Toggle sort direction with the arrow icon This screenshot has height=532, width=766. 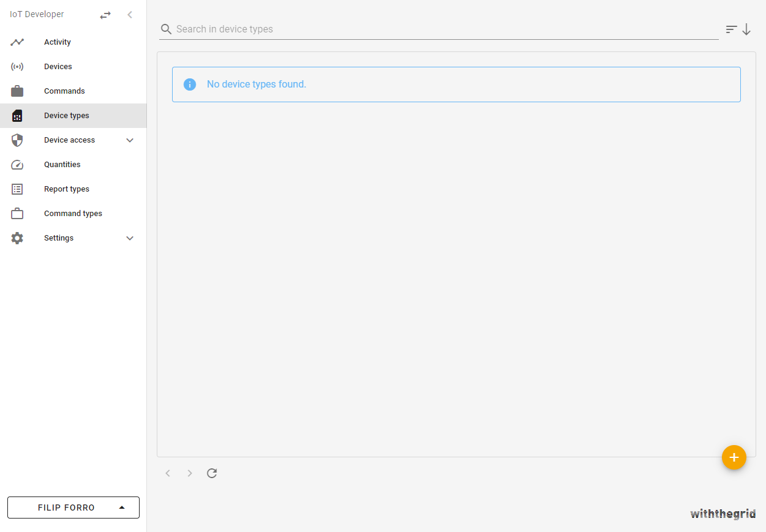(746, 29)
